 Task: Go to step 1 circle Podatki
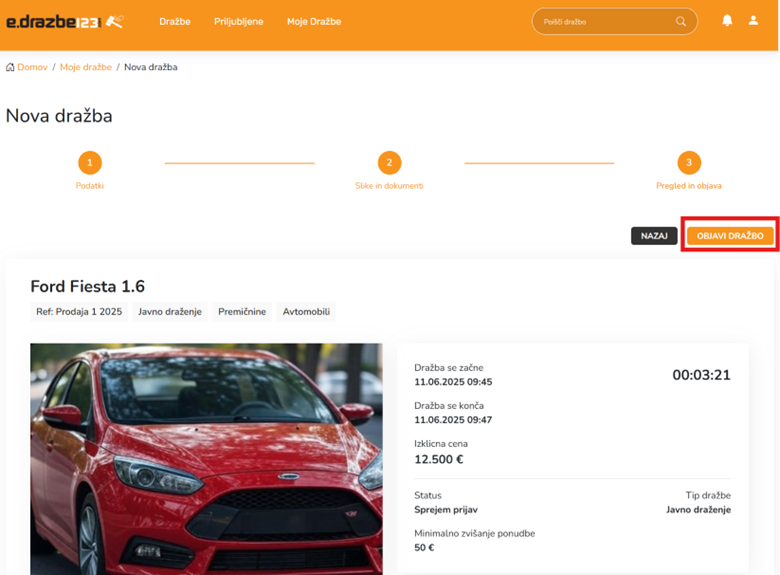89,163
